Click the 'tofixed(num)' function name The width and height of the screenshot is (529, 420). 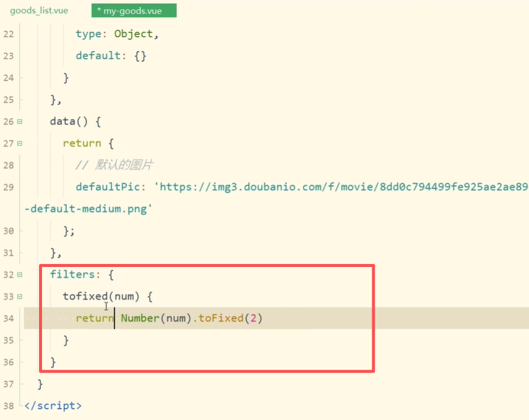click(x=101, y=296)
